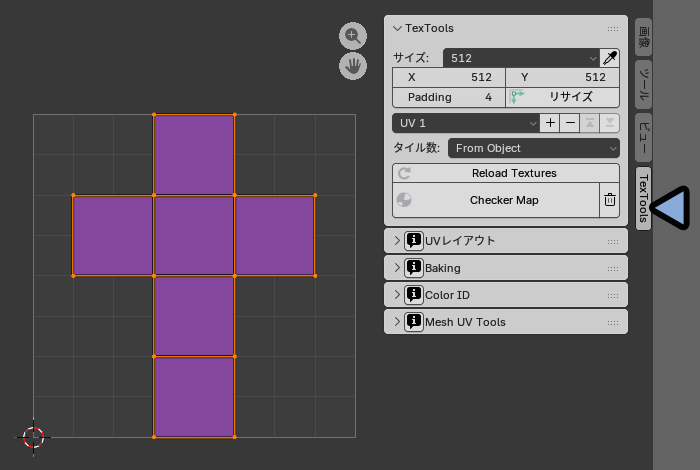700x470 pixels.
Task: Click the hand pan icon in viewport
Action: pyautogui.click(x=352, y=67)
